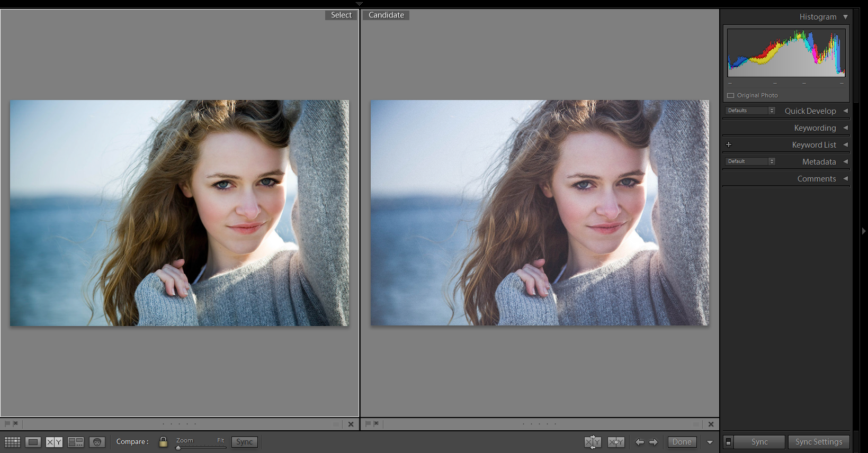The width and height of the screenshot is (868, 453).
Task: Enable the Original Photo checkbox
Action: tap(731, 96)
